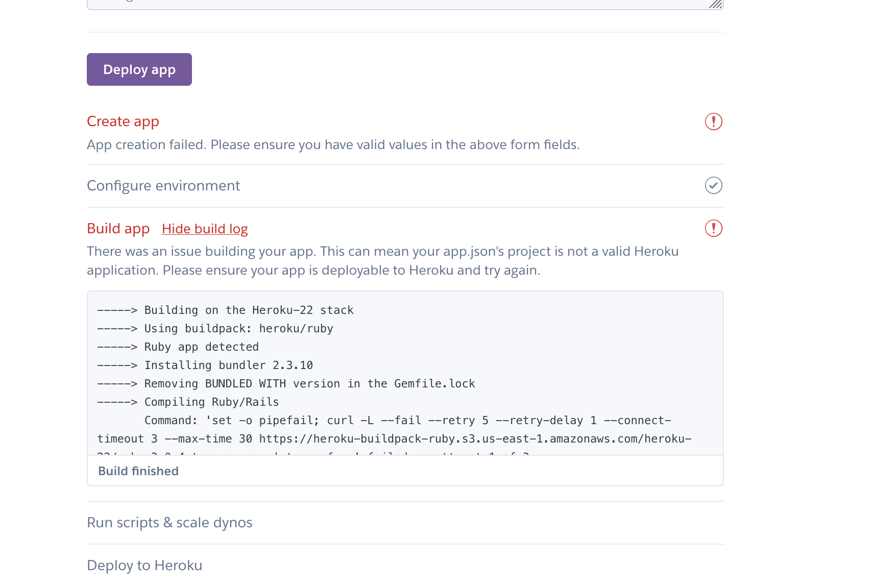
Task: Select the Installing bundler 2.3.10 log line
Action: tap(204, 365)
